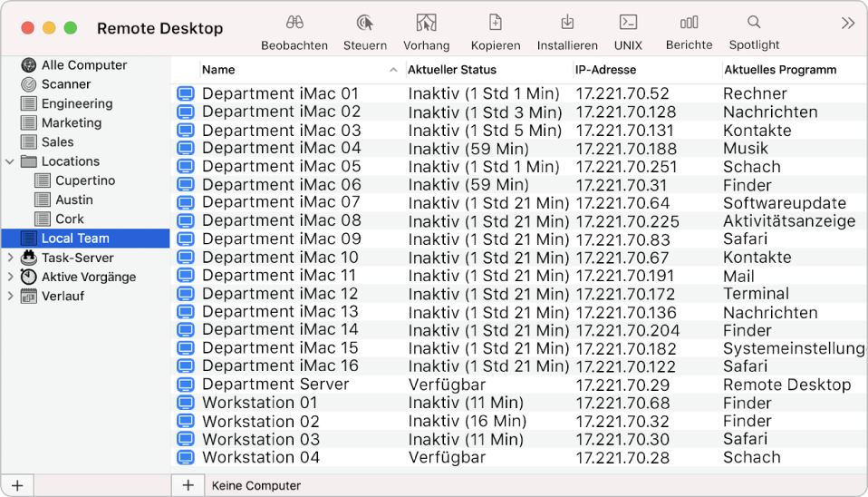Viewport: 868px width, 497px height.
Task: Open the Cupertino list under Locations
Action: tap(85, 180)
